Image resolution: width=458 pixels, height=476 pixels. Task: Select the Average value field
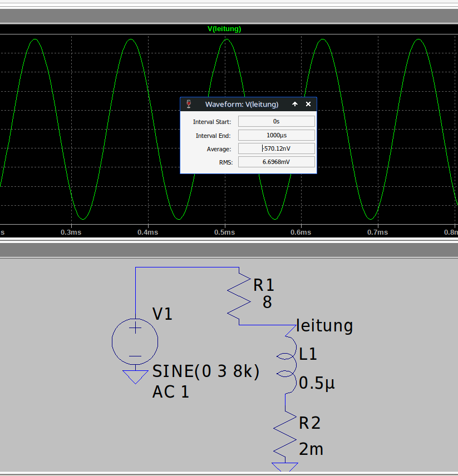(276, 148)
